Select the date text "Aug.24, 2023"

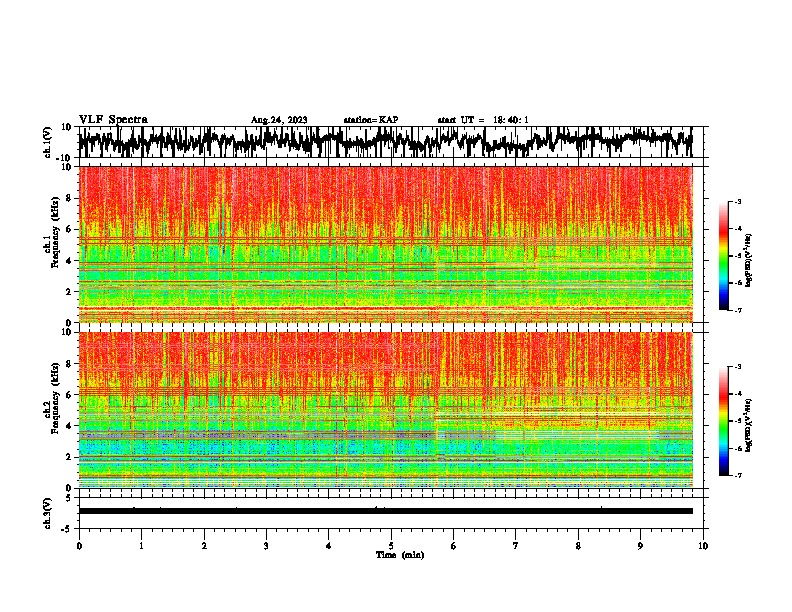click(x=279, y=120)
